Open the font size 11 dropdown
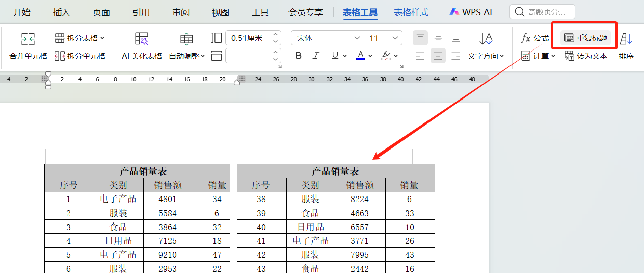The width and height of the screenshot is (644, 273). (395, 38)
